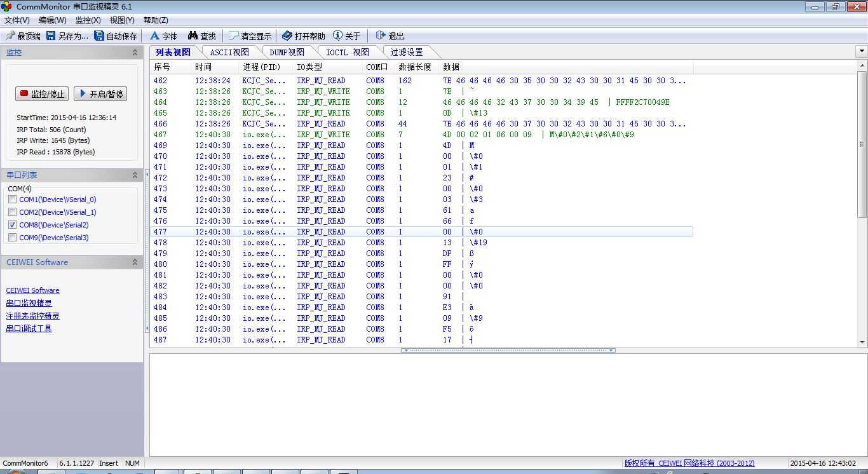This screenshot has height=474, width=868.
Task: Open the 监控(X) menu
Action: 88,20
